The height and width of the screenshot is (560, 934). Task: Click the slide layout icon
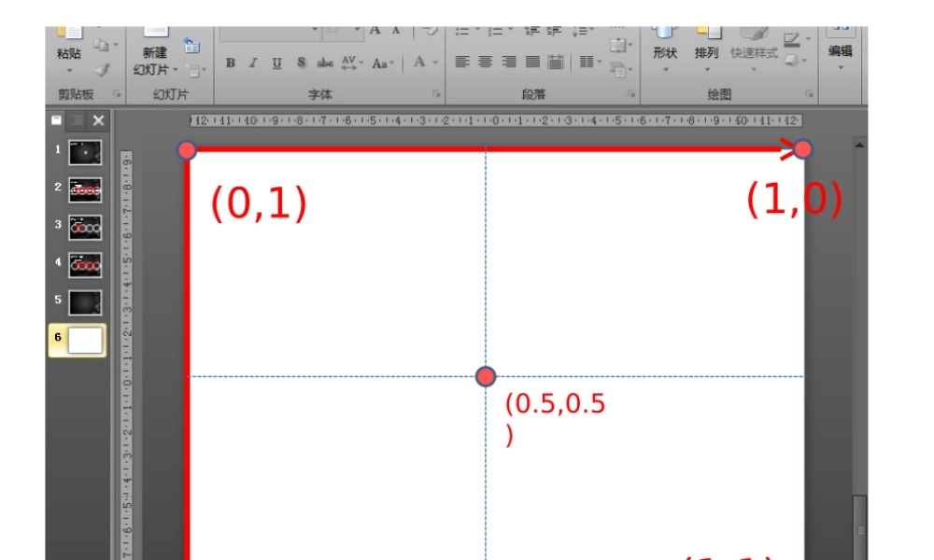(x=191, y=45)
